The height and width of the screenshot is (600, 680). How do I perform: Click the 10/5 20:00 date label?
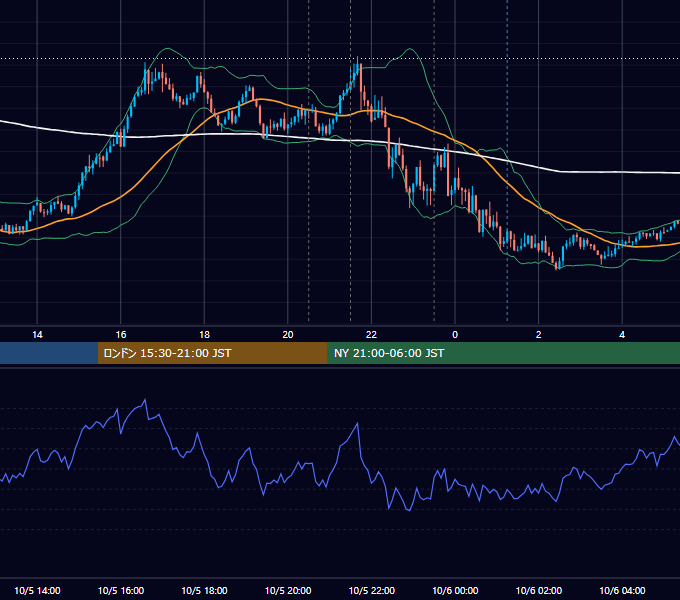[288, 590]
